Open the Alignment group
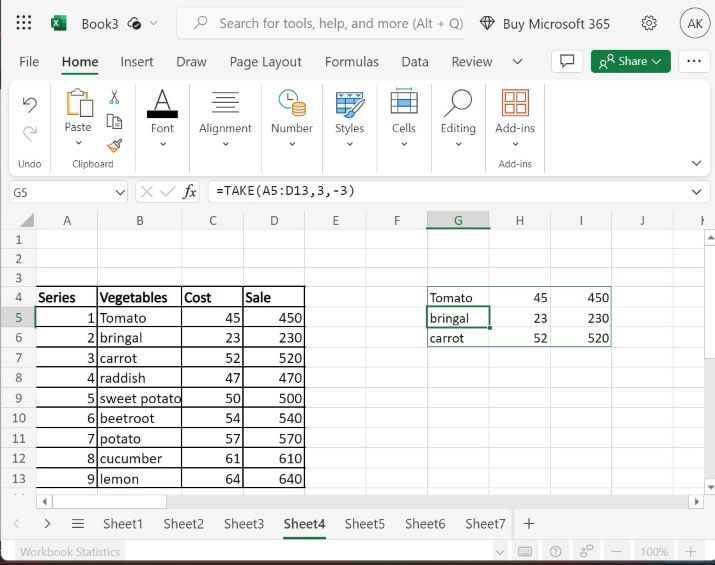Viewport: 715px width, 565px height. (x=225, y=118)
